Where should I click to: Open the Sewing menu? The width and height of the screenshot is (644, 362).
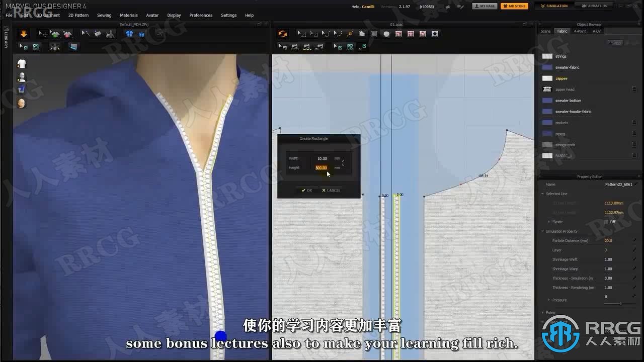point(104,15)
